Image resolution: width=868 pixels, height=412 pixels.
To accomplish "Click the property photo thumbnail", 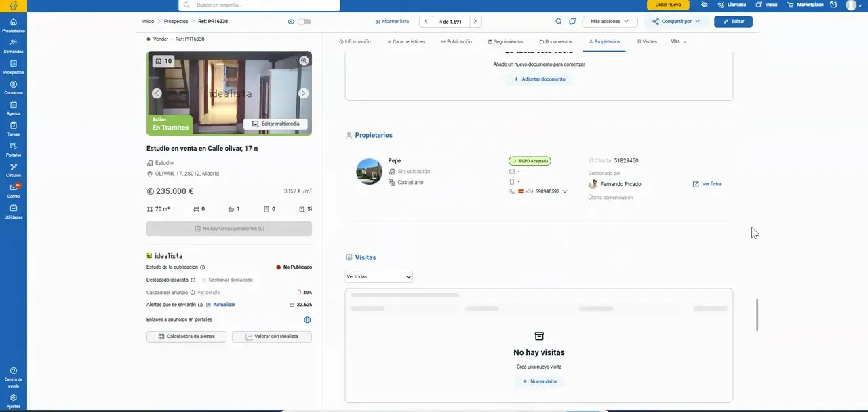I will 229,93.
